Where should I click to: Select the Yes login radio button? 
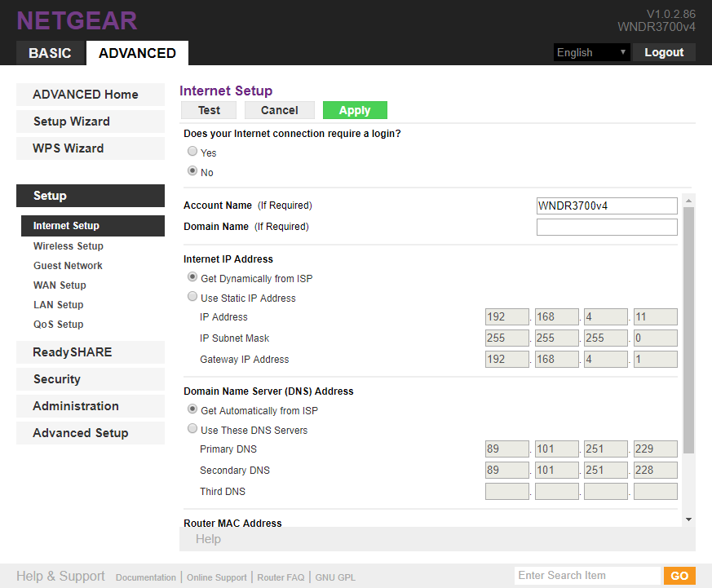[192, 151]
